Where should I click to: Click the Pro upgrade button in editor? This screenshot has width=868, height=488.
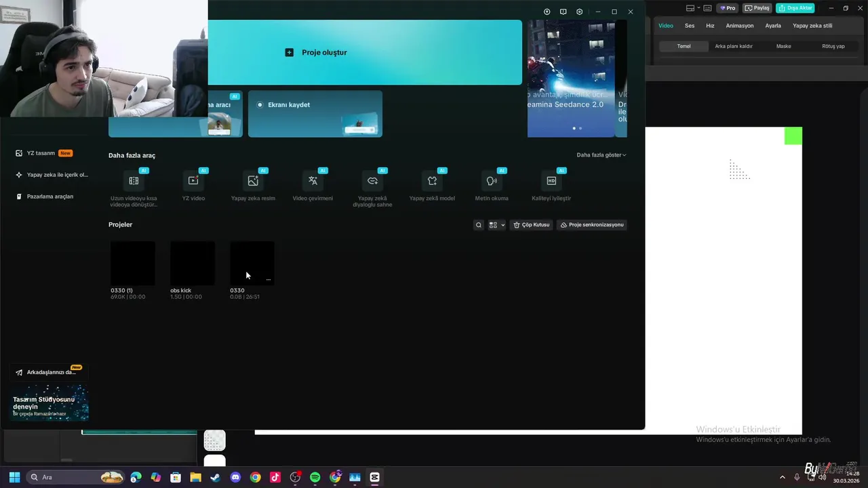tap(728, 8)
